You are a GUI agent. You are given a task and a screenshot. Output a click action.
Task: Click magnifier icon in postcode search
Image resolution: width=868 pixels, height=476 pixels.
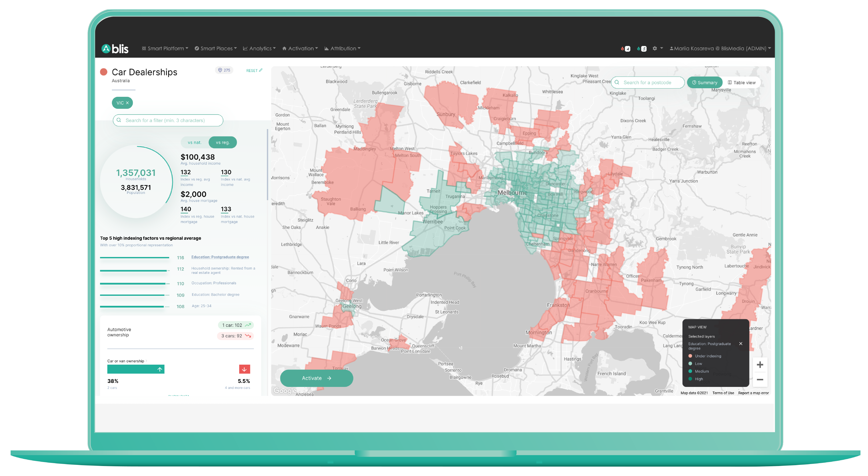pos(617,82)
